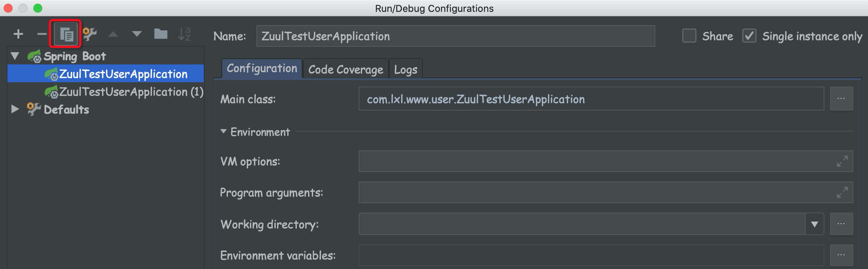The width and height of the screenshot is (868, 269).
Task: Click the Add New Configuration plus icon
Action: (18, 34)
